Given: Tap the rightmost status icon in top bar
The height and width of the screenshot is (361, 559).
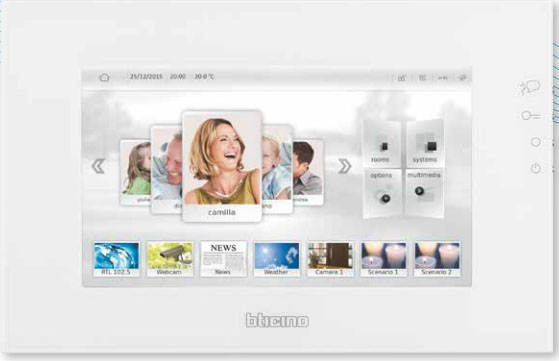Looking at the screenshot, I should click(462, 77).
